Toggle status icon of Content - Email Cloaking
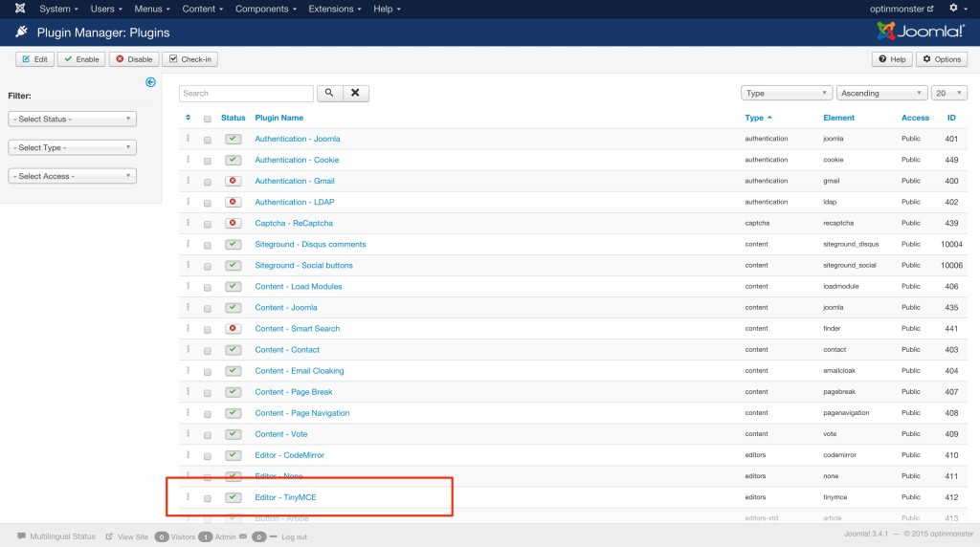The width and height of the screenshot is (980, 547). click(234, 371)
